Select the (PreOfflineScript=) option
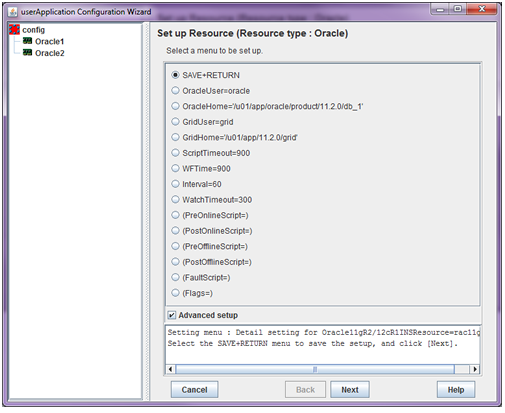Image resolution: width=505 pixels, height=413 pixels. click(210, 246)
